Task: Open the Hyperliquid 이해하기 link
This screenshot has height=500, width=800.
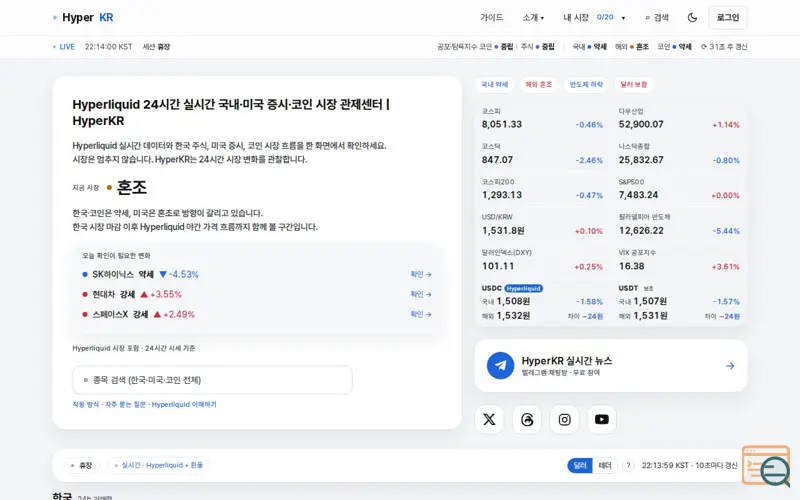Action: 184,405
